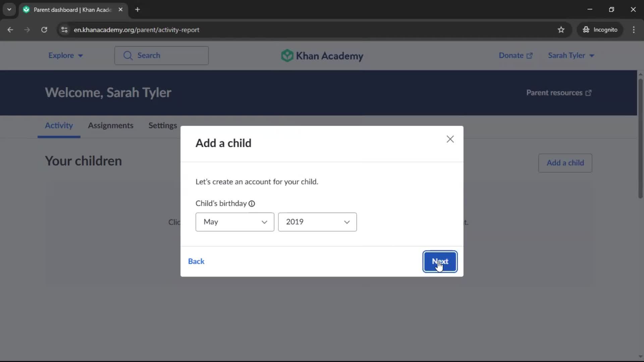Click the address bar URL
The image size is (644, 362).
tap(137, 30)
